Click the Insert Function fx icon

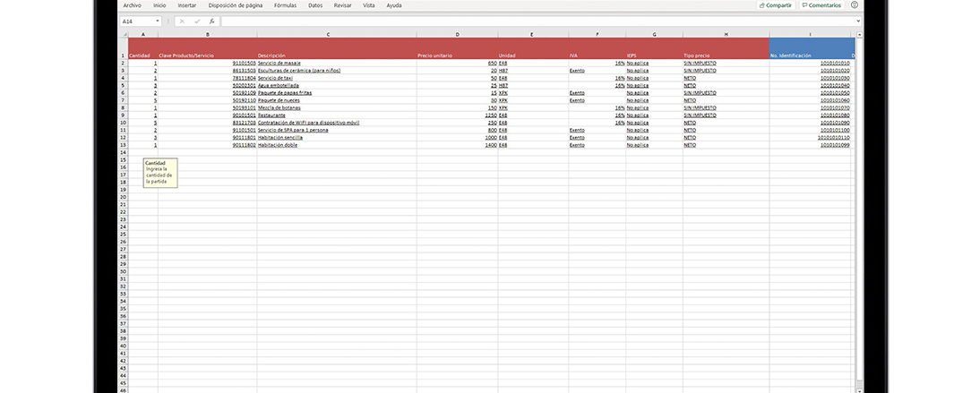[211, 21]
